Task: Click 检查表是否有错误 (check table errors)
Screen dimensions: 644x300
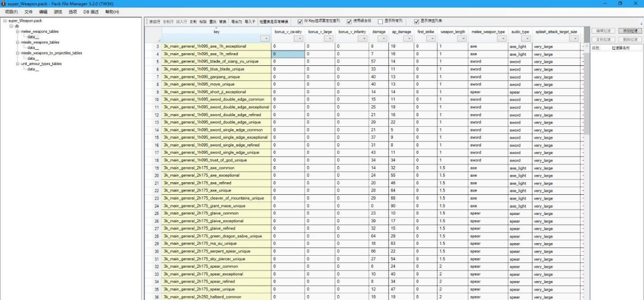Action: coord(274,21)
